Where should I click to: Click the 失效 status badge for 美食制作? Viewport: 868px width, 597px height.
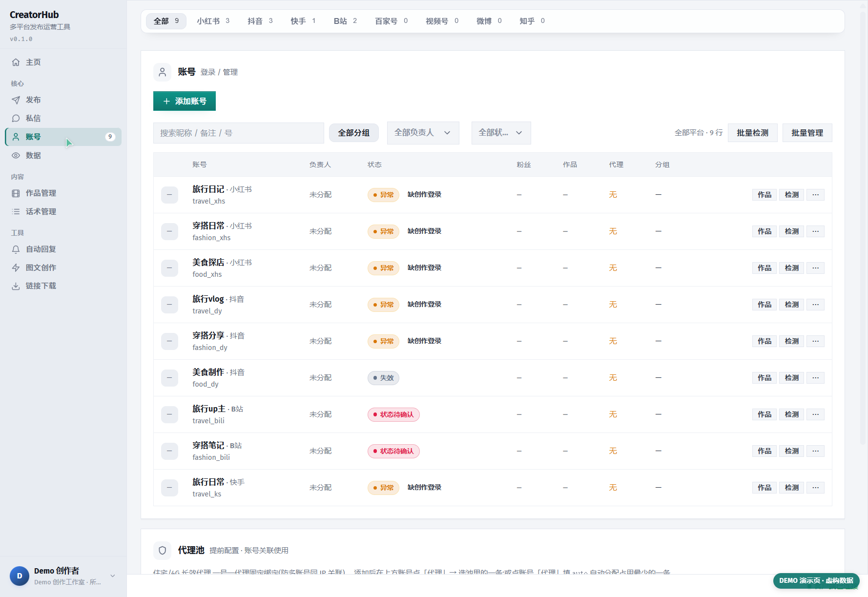pos(383,378)
